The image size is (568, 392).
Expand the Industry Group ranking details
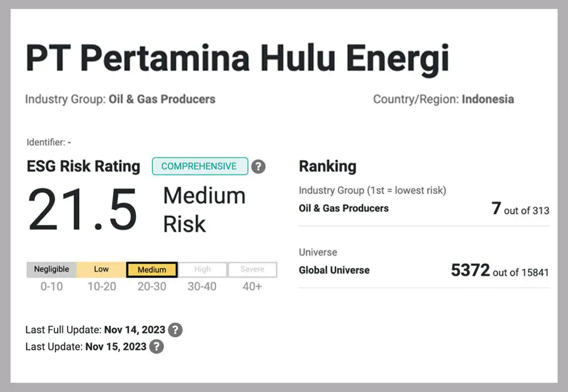click(x=372, y=190)
